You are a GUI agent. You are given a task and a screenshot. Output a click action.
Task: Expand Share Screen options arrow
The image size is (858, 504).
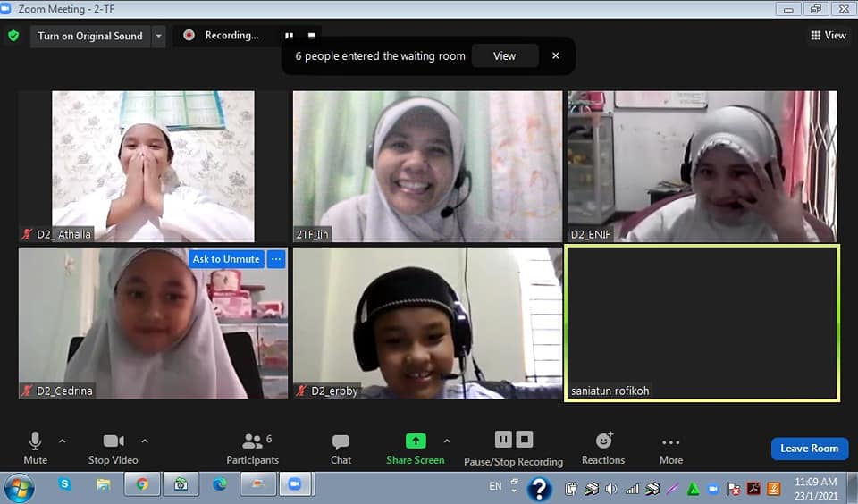(x=447, y=441)
